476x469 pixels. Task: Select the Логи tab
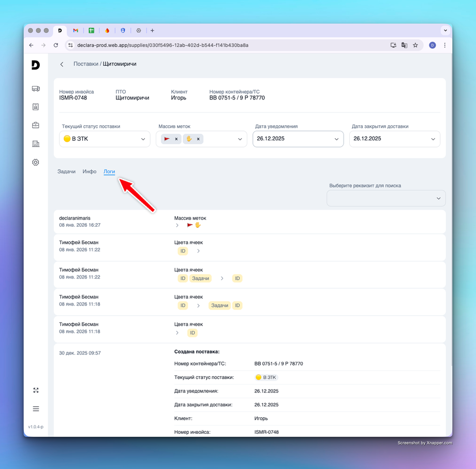109,172
